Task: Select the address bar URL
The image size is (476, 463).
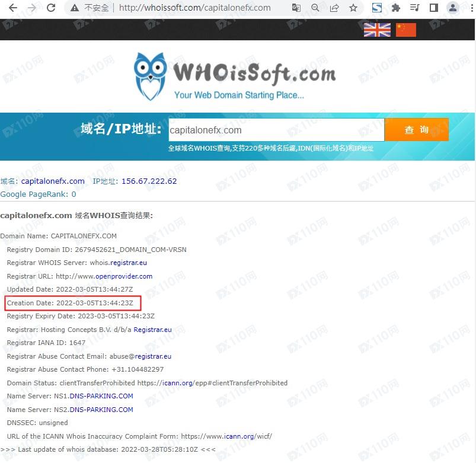Action: click(x=194, y=8)
